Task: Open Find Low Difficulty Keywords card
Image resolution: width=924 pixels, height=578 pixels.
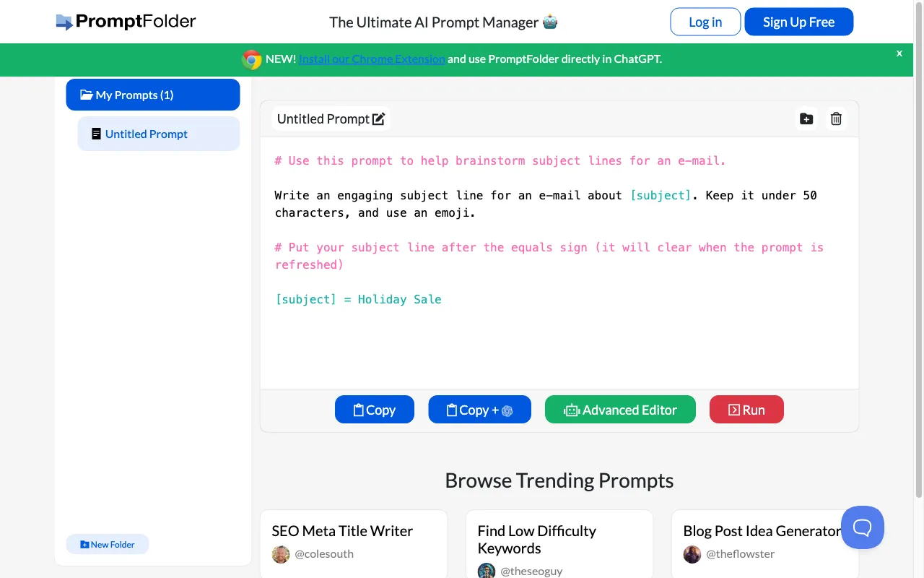Action: [x=559, y=543]
